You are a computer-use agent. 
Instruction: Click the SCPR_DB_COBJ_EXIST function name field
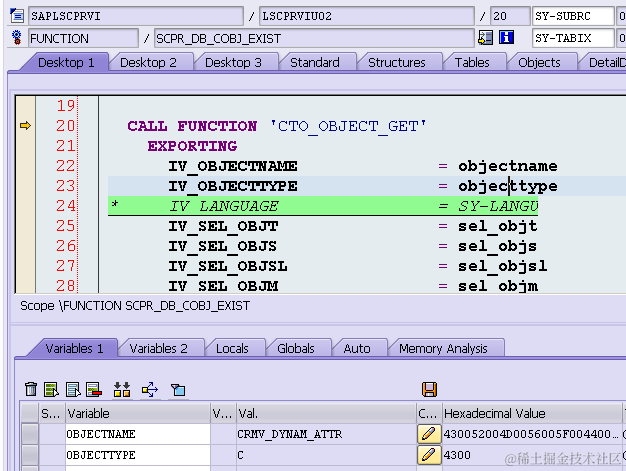point(314,38)
